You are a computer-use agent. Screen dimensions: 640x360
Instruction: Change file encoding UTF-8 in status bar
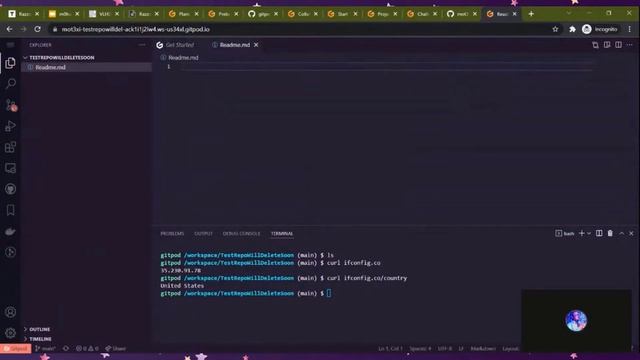(444, 349)
